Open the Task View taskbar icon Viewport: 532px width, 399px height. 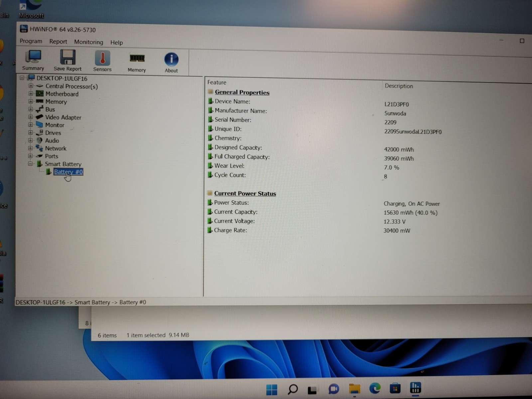coord(312,390)
